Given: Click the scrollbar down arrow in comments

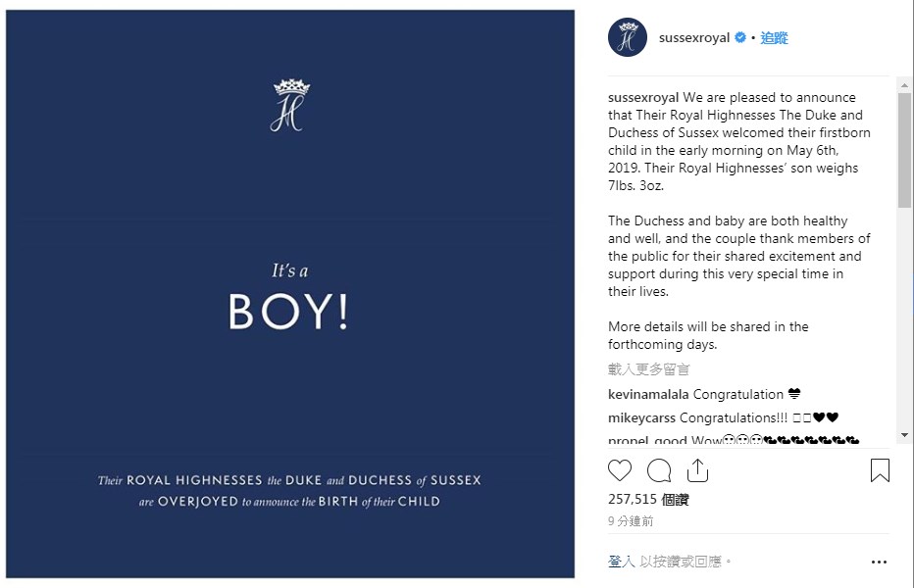Looking at the screenshot, I should [904, 435].
